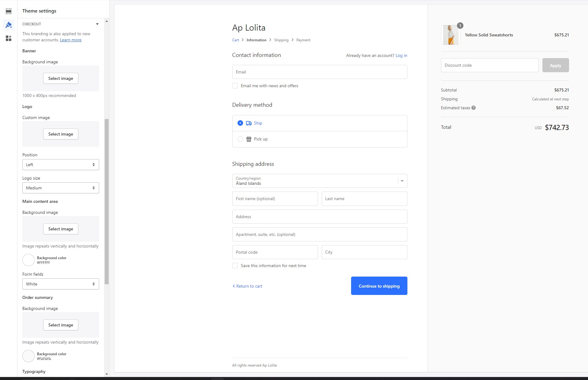588x380 pixels.
Task: Follow the Learn more link
Action: pos(71,40)
